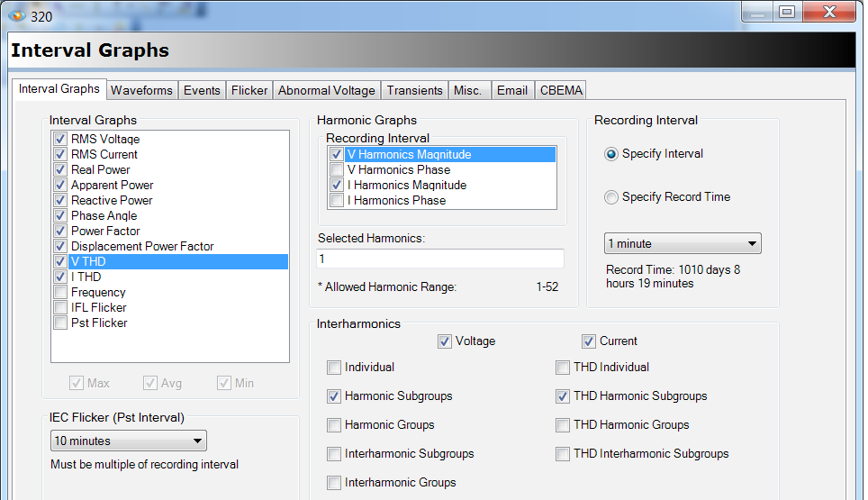Toggle the Interharmonics Current checkbox

[589, 341]
